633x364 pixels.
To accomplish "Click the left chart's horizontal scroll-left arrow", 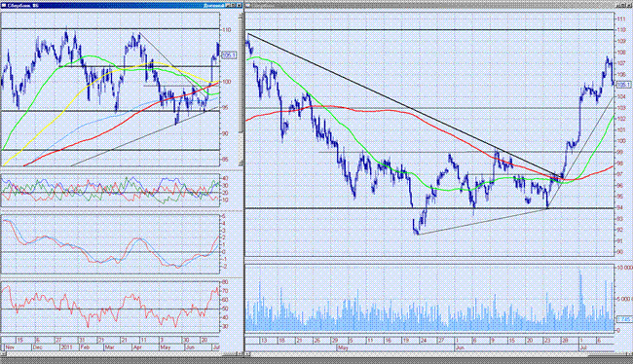I will pyautogui.click(x=3, y=354).
